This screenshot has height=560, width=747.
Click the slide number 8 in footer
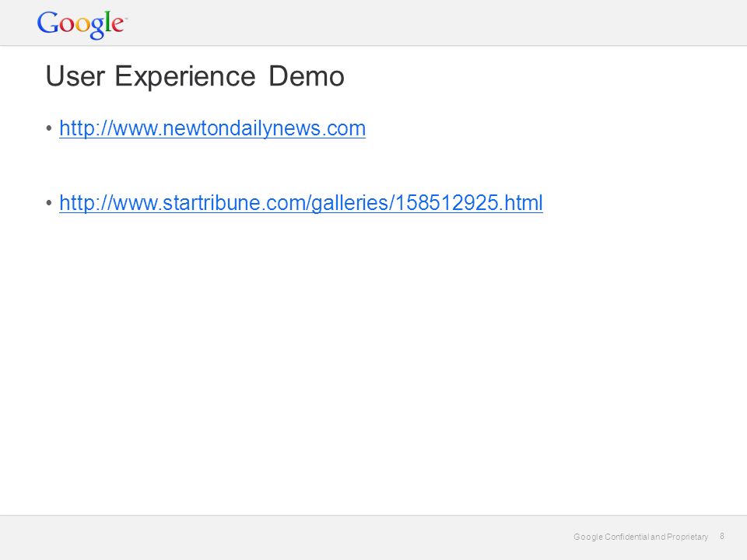pyautogui.click(x=722, y=536)
